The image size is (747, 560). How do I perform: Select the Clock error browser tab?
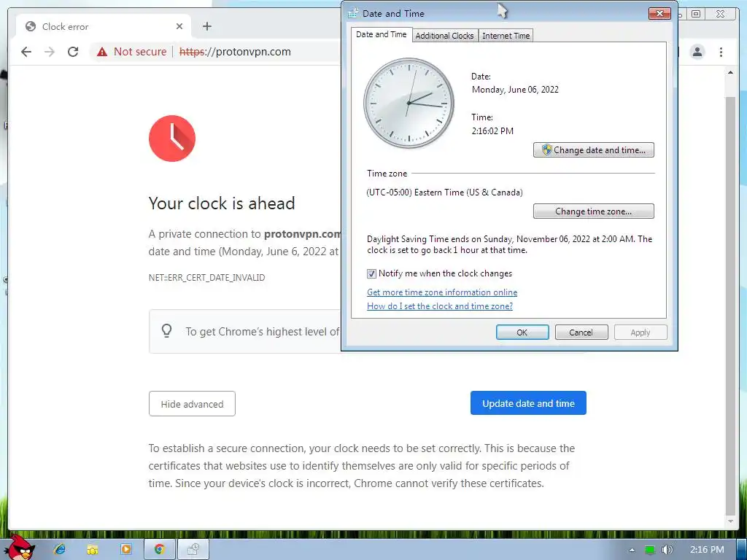pyautogui.click(x=104, y=26)
